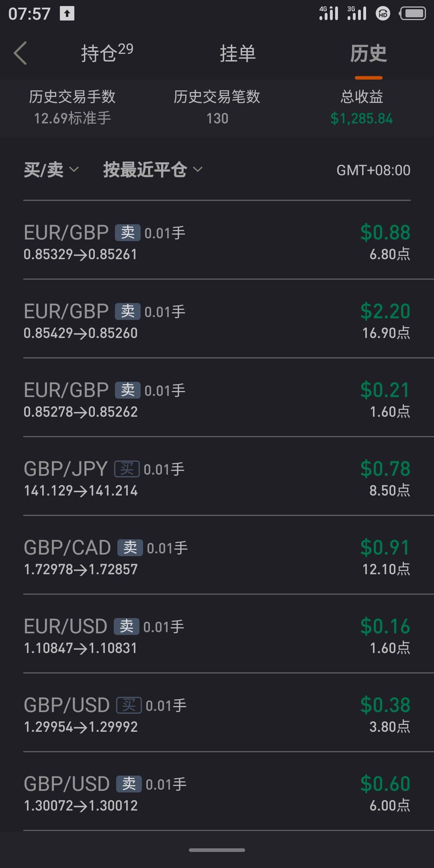Switch to the 持仓 positions tab
Image resolution: width=434 pixels, height=868 pixels.
click(x=107, y=53)
